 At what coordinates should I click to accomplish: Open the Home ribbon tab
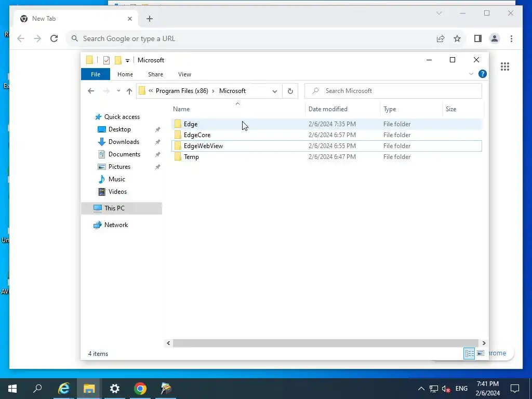point(125,74)
